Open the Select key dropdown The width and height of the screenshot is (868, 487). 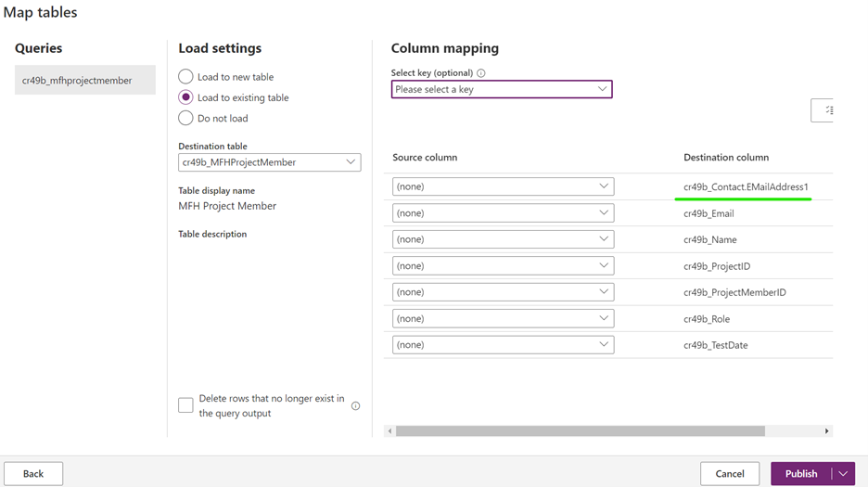click(x=501, y=90)
